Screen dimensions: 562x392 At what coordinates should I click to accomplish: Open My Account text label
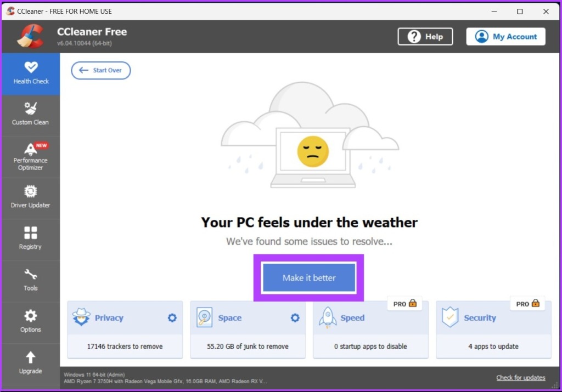pyautogui.click(x=515, y=37)
